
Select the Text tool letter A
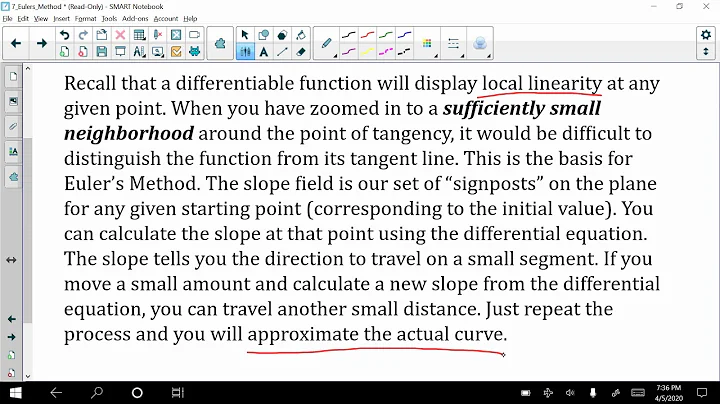coord(264,51)
